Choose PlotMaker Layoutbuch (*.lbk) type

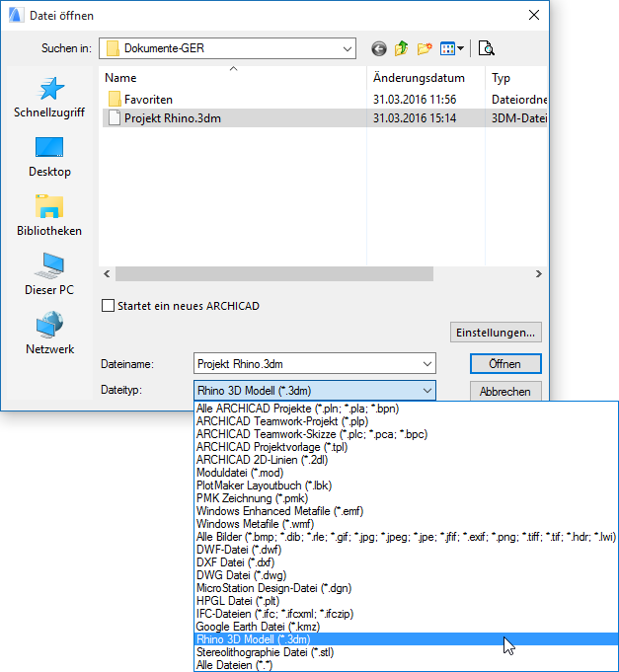click(x=407, y=485)
